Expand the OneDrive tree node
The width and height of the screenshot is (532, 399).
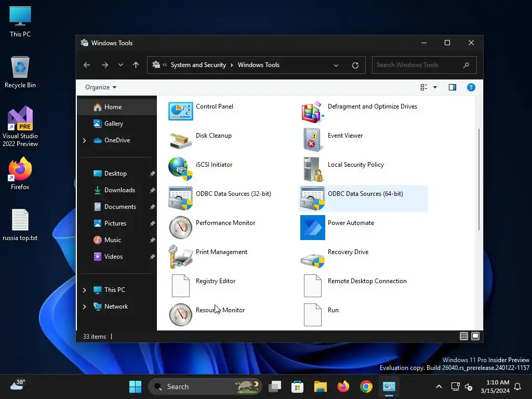pos(85,140)
